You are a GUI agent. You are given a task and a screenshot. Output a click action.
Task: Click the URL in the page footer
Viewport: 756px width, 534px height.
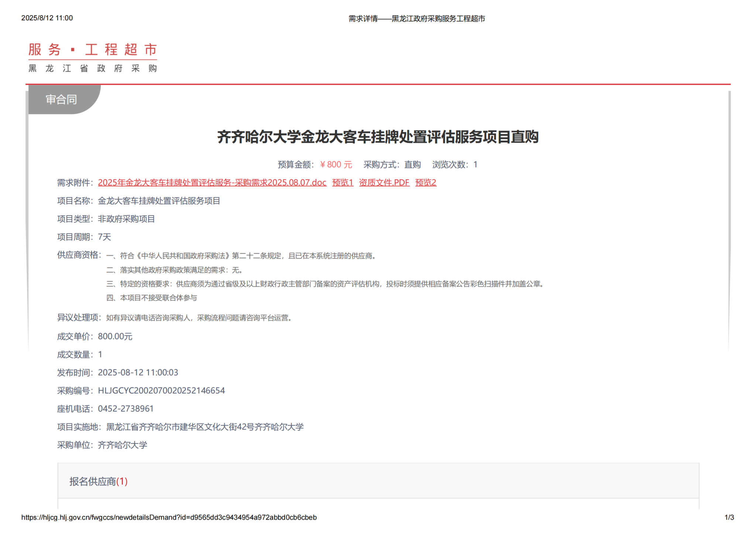point(169,517)
